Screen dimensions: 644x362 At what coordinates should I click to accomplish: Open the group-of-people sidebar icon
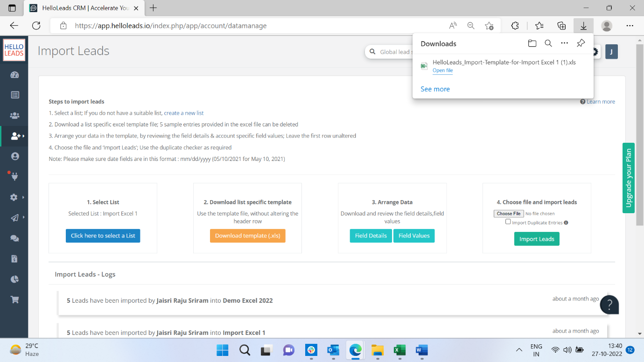click(x=15, y=115)
